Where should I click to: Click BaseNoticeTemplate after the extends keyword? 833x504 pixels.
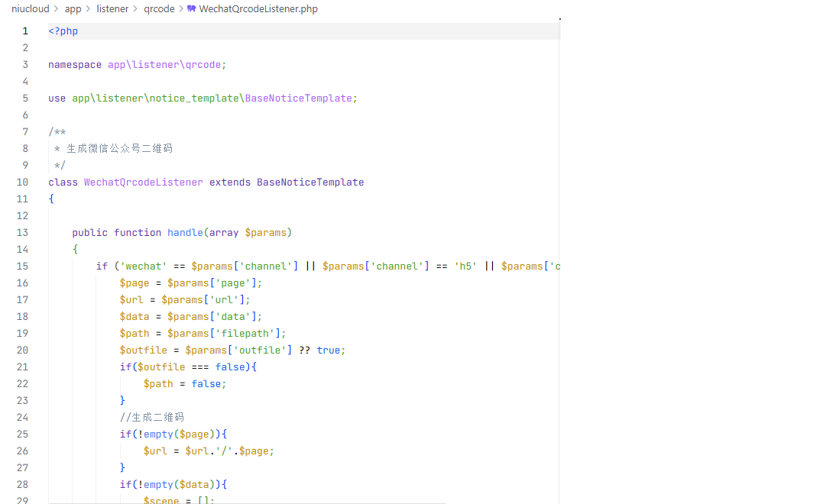pyautogui.click(x=310, y=183)
